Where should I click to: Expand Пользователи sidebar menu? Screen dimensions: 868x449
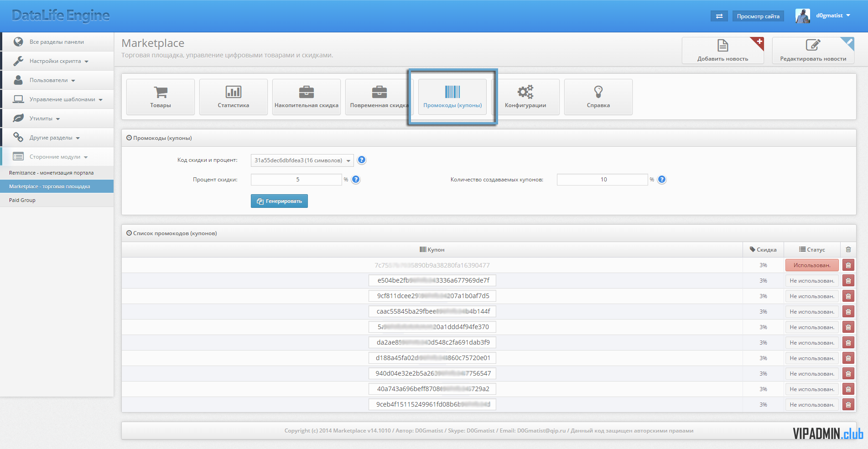click(x=57, y=80)
